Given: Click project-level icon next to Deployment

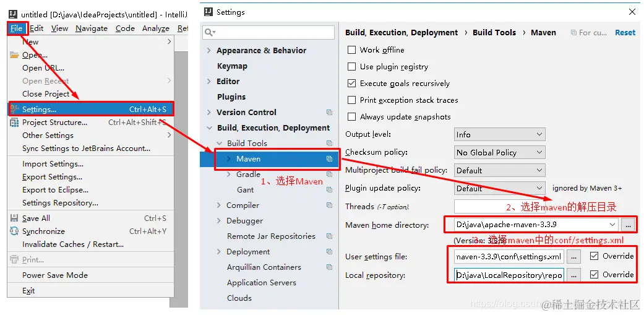Looking at the screenshot, I should tap(329, 252).
